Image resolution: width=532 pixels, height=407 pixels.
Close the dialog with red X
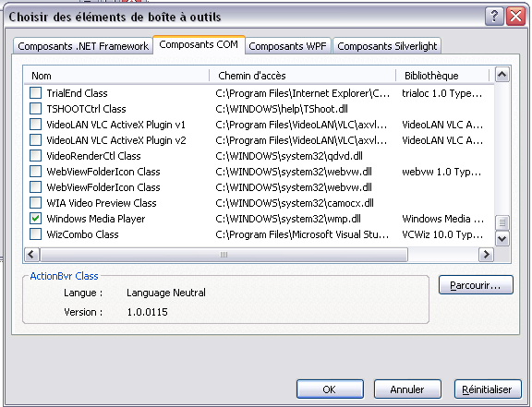point(516,16)
